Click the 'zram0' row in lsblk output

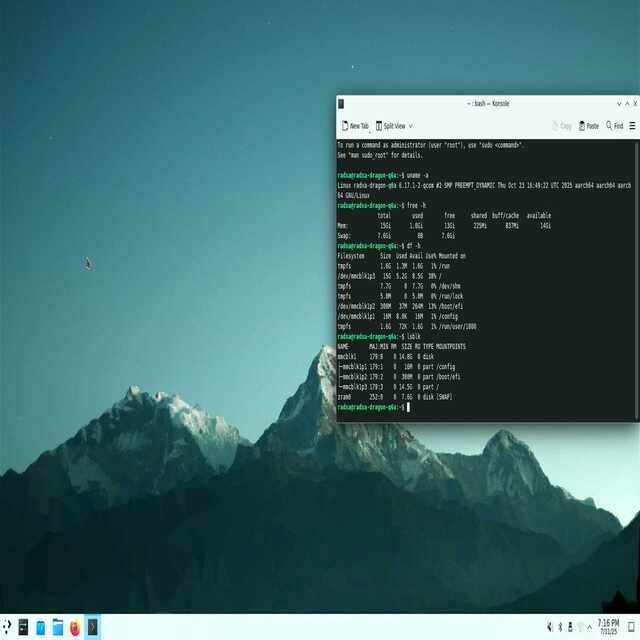395,397
